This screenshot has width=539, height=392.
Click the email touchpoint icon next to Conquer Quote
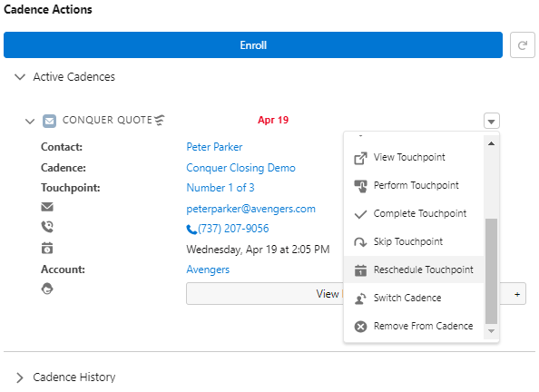click(50, 121)
